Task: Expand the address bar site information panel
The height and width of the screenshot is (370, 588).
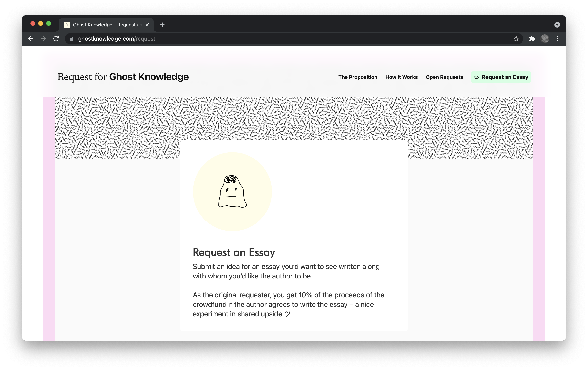Action: pyautogui.click(x=72, y=39)
